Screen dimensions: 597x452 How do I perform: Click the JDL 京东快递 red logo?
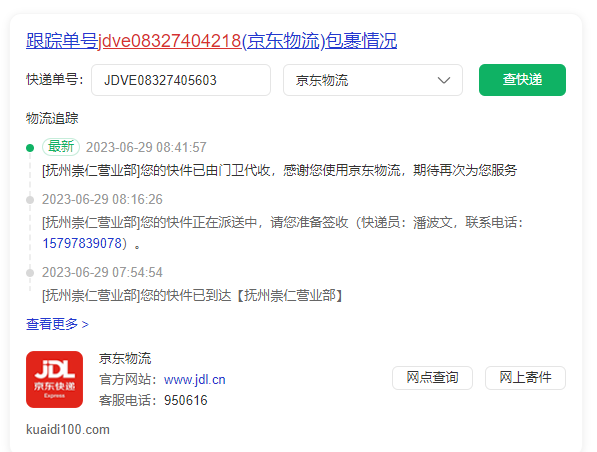click(54, 379)
